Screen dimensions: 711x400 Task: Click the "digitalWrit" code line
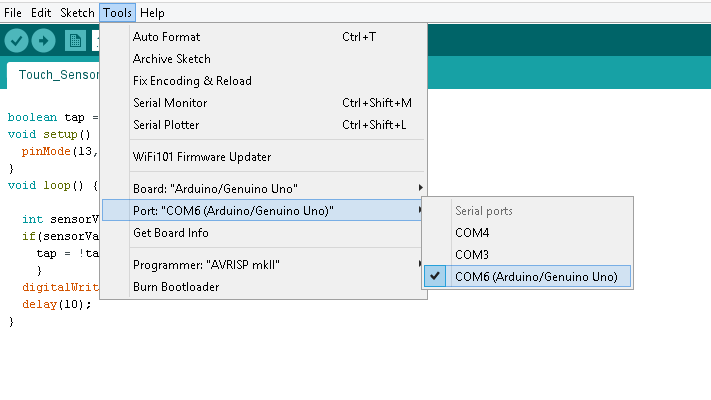[x=60, y=288]
